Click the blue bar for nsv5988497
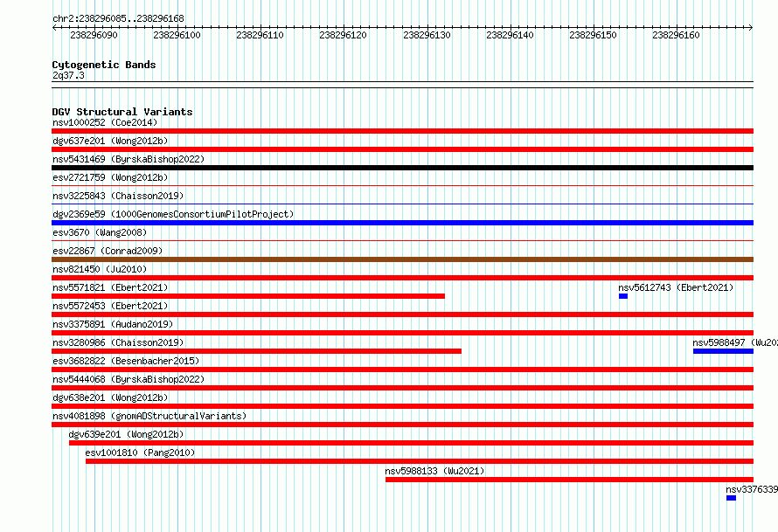 (x=724, y=351)
